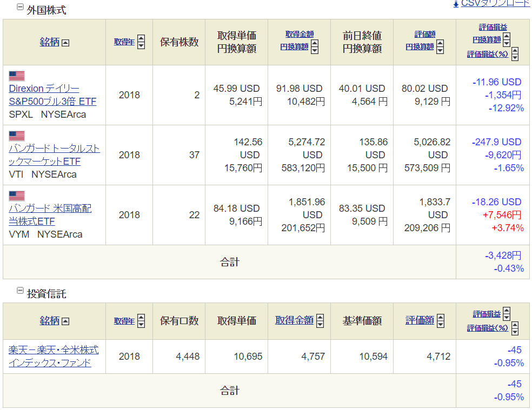
Task: Click the -12.92% loss value
Action: 506,108
